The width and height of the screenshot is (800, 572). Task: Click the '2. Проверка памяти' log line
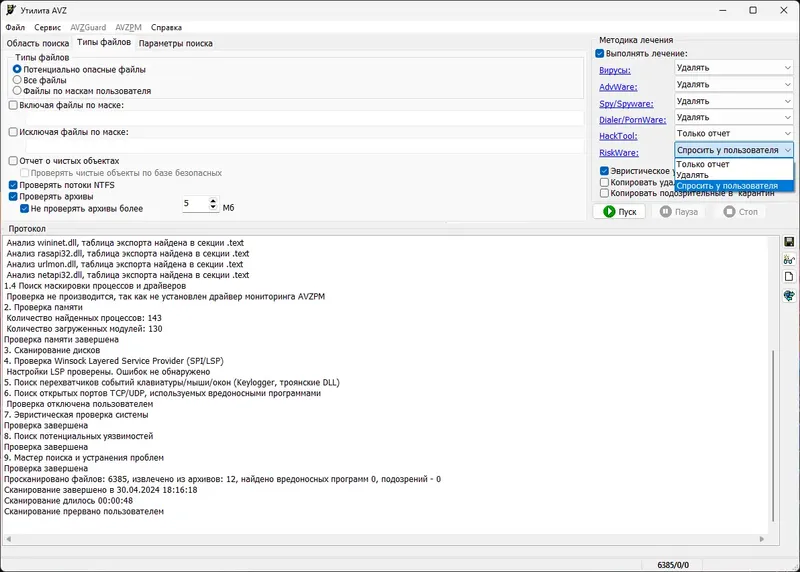pyautogui.click(x=43, y=307)
